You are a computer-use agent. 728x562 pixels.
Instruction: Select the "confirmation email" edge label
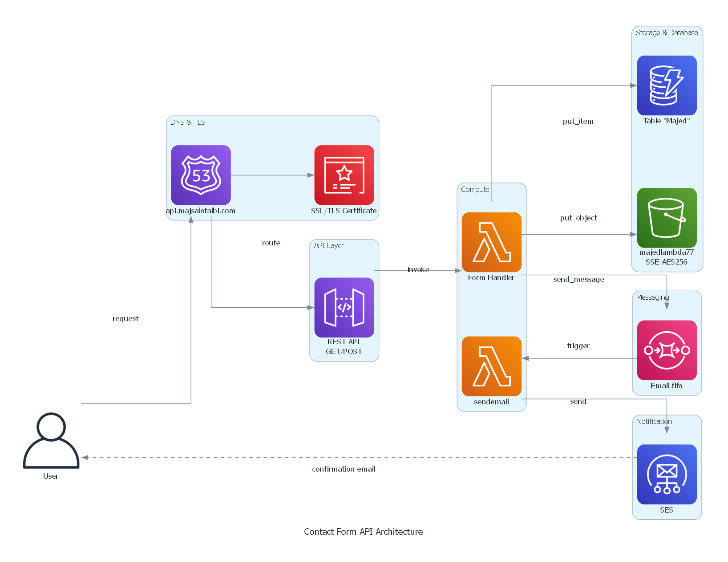point(344,469)
